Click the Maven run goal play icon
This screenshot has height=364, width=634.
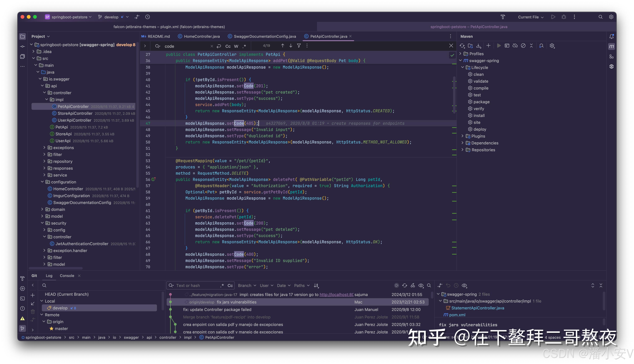[499, 46]
